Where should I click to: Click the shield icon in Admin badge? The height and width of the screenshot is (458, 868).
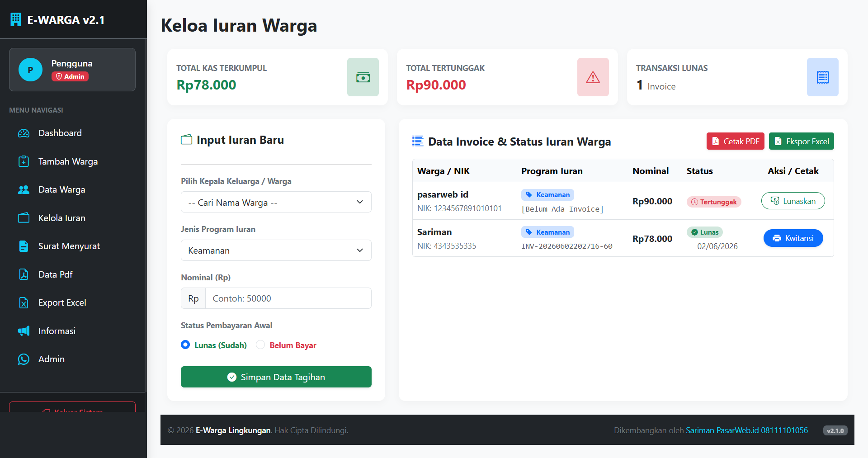tap(59, 76)
